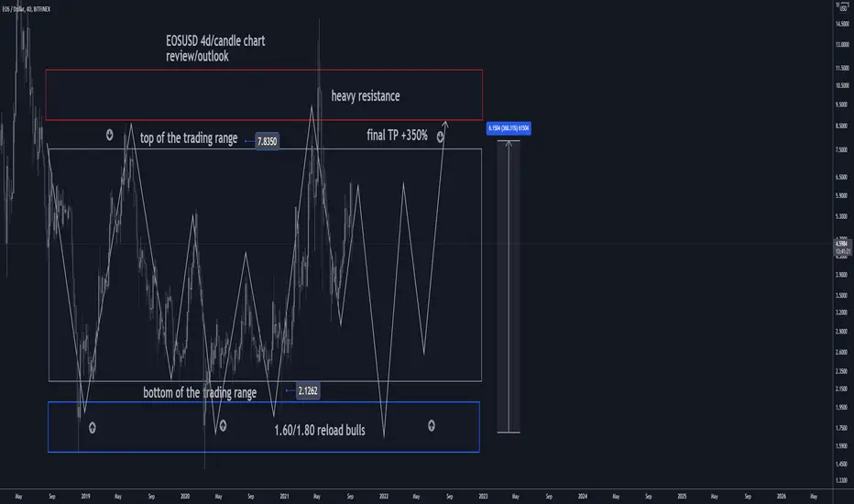This screenshot has width=854, height=504.
Task: Click the 2026 label on the time axis
Action: coord(782,497)
